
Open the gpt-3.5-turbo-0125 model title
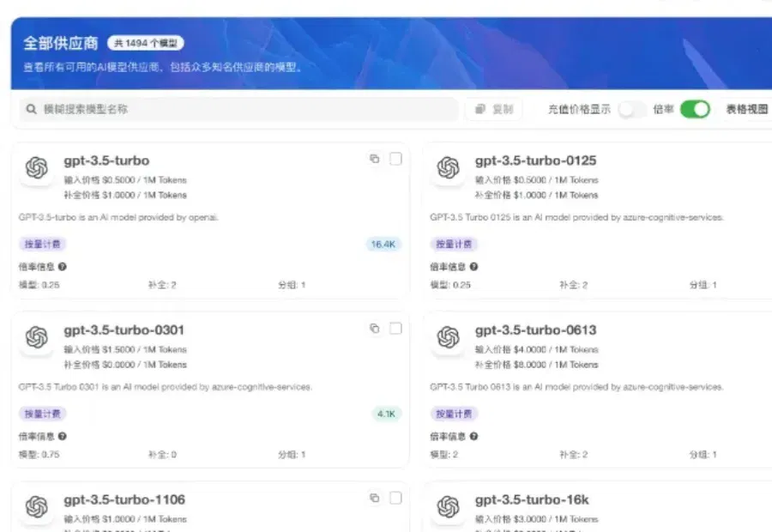click(535, 160)
